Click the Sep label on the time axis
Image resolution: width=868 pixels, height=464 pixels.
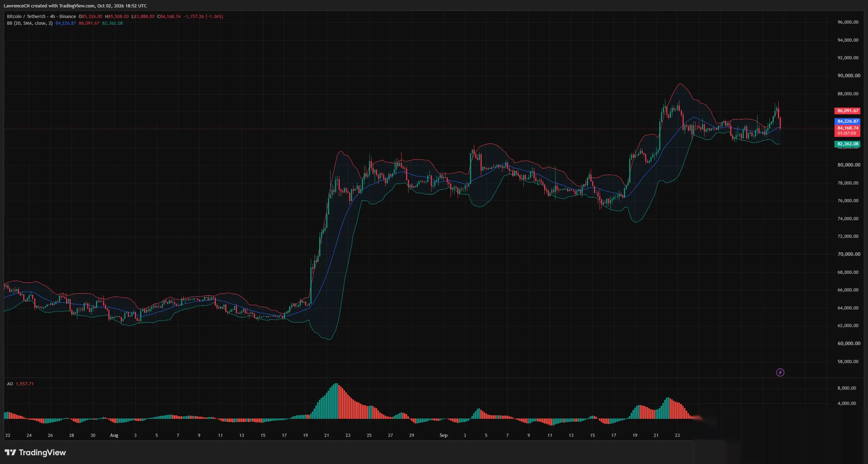click(444, 435)
